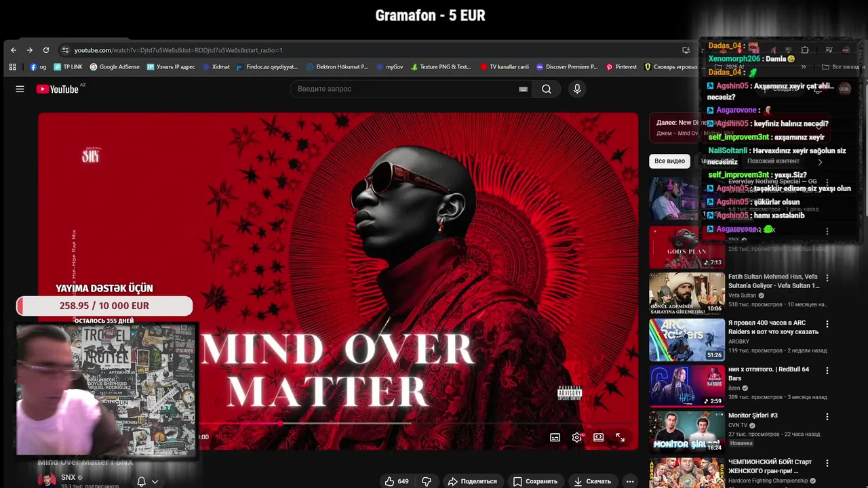Click the magnifier search button

(x=546, y=89)
